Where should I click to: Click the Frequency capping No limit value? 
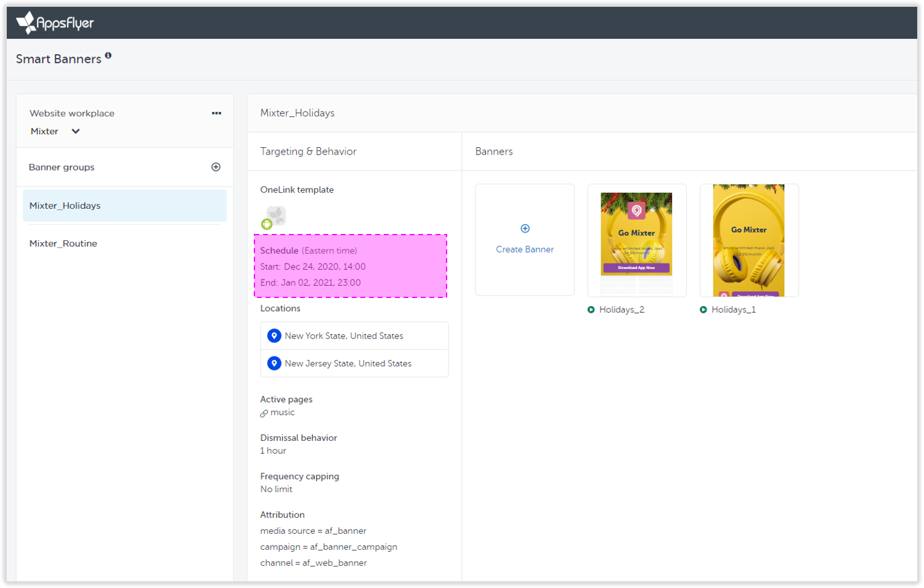tap(276, 489)
